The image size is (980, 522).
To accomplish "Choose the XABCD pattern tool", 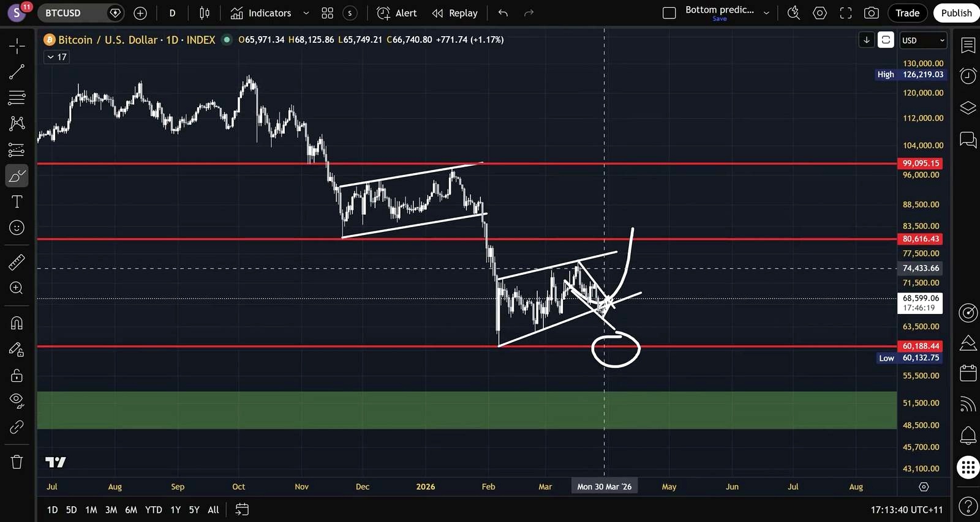I will click(x=17, y=124).
